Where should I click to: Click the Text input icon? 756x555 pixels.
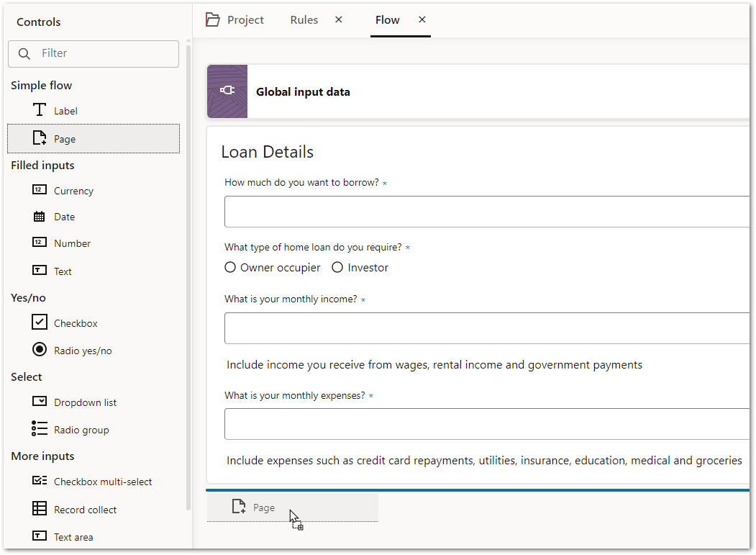pos(40,270)
